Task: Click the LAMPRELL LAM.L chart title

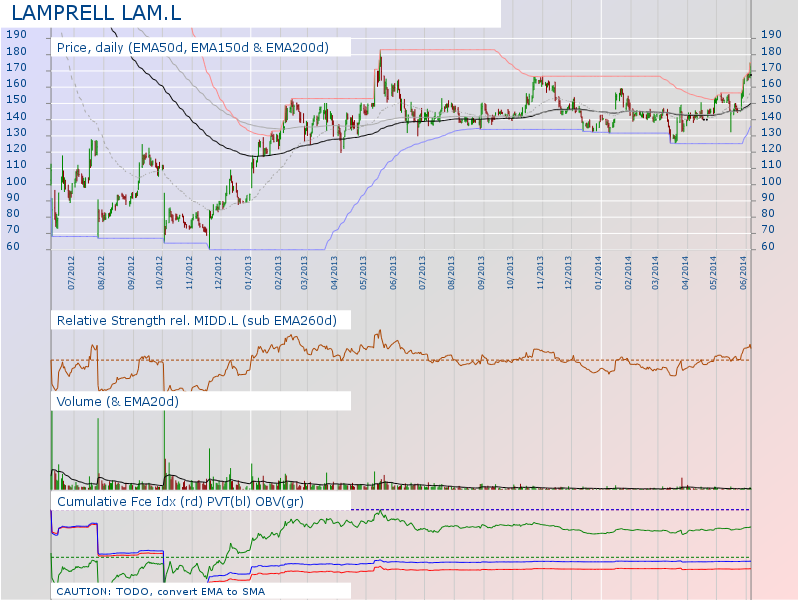Action: pyautogui.click(x=96, y=13)
